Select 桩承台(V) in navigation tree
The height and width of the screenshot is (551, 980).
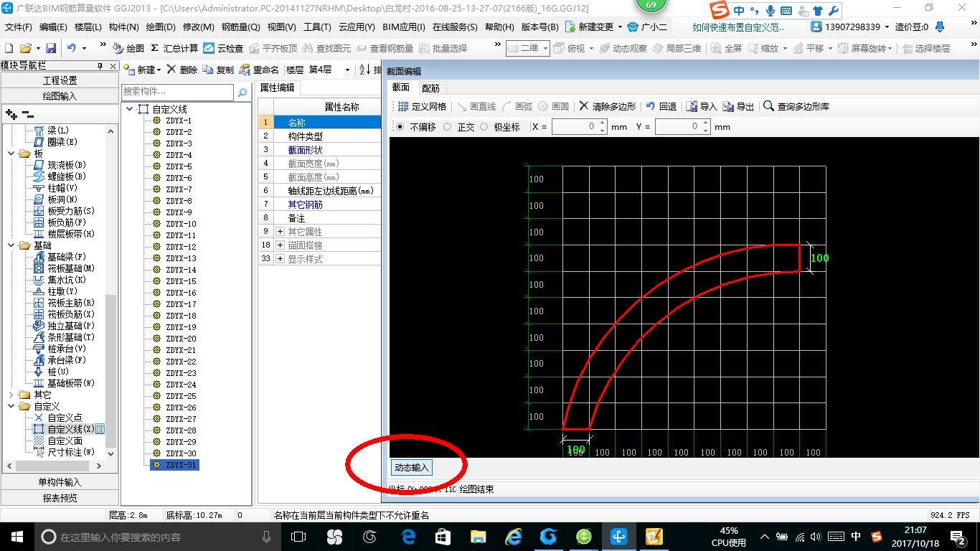[x=60, y=349]
